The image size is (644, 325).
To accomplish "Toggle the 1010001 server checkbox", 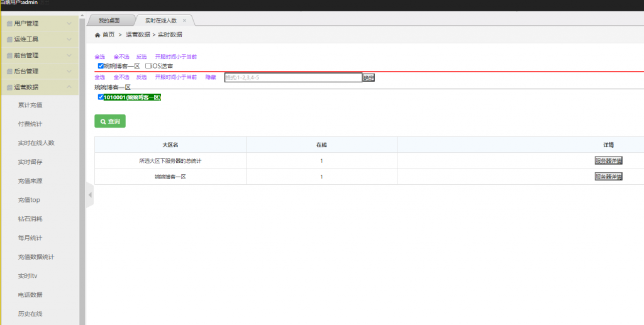I will (x=101, y=97).
